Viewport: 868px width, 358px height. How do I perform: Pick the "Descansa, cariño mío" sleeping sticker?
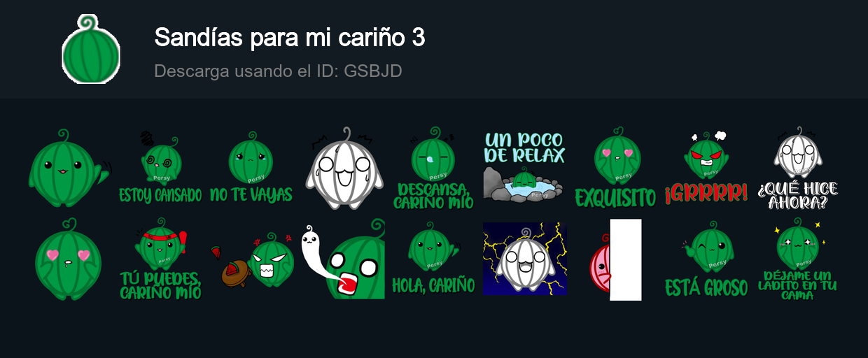(x=433, y=168)
